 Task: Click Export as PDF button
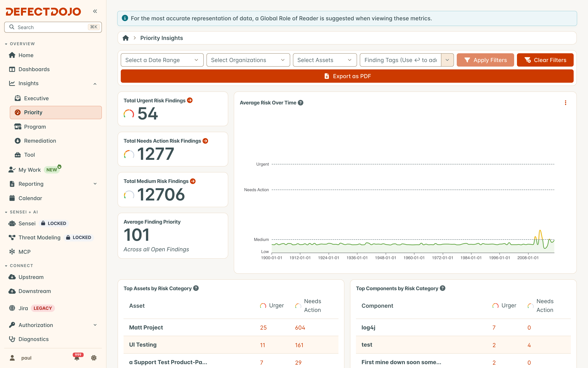pos(347,76)
